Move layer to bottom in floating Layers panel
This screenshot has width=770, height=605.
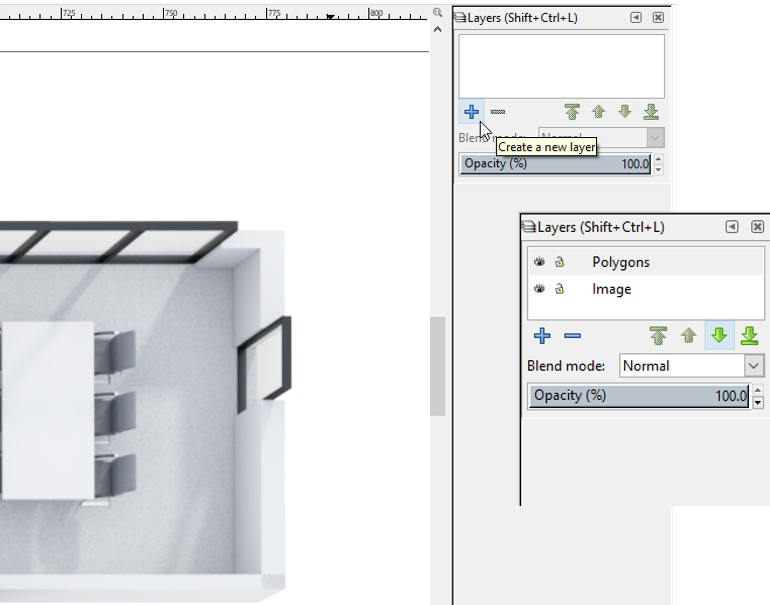tap(750, 336)
